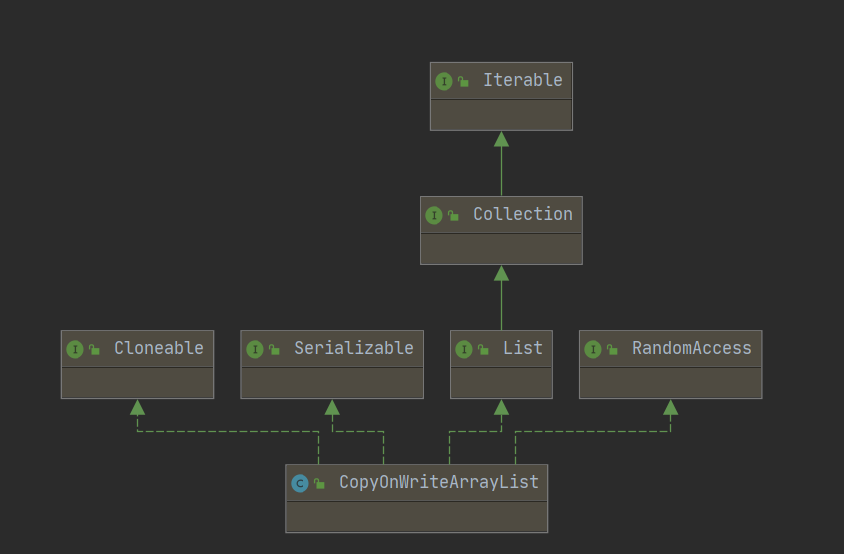Select the CopyOnWriteArrayList class name
This screenshot has width=844, height=554.
tap(438, 482)
